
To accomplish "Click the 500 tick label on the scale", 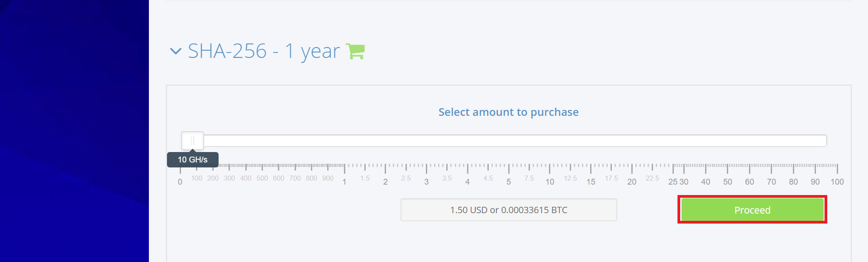I will (x=262, y=178).
